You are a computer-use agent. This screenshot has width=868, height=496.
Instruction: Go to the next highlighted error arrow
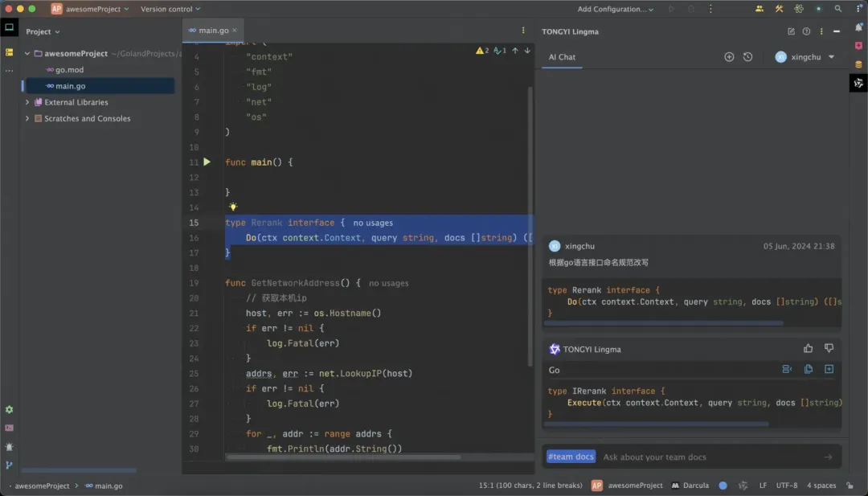click(x=527, y=51)
